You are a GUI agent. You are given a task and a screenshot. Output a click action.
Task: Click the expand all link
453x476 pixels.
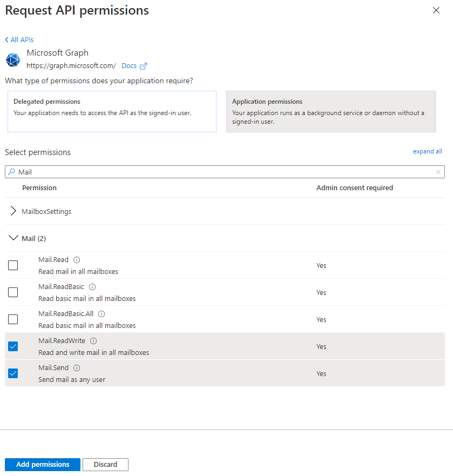click(427, 151)
